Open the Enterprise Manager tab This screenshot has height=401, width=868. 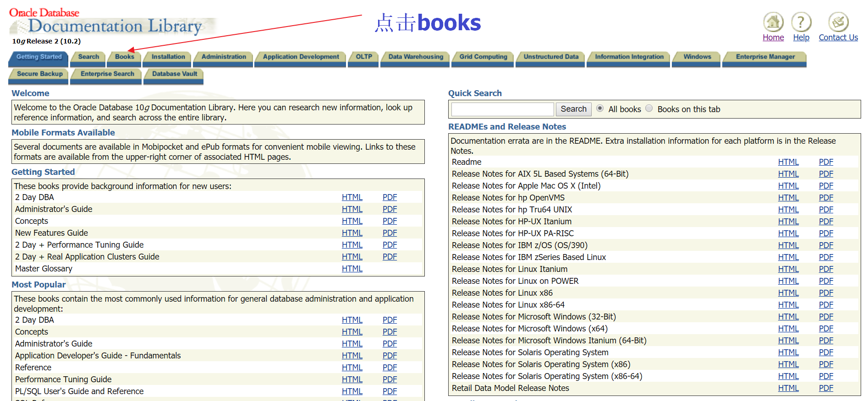765,59
